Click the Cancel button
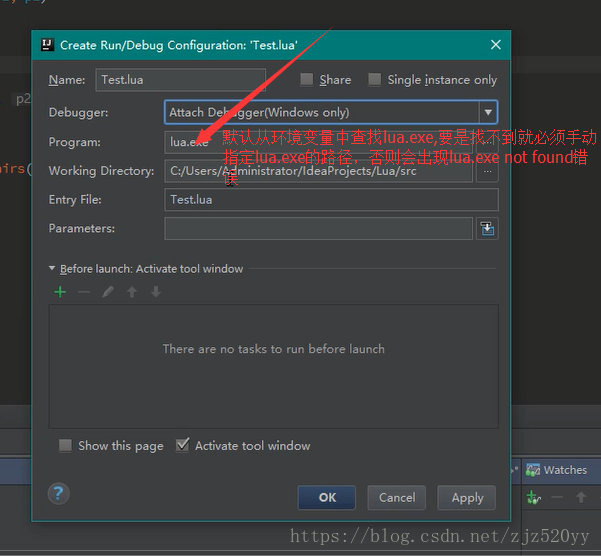This screenshot has height=556, width=601. [x=397, y=497]
